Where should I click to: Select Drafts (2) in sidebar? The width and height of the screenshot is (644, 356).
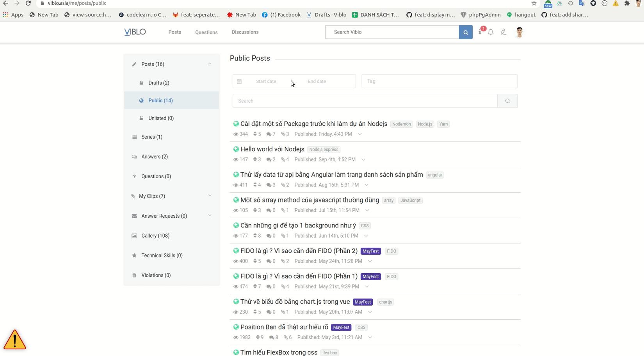point(171,83)
